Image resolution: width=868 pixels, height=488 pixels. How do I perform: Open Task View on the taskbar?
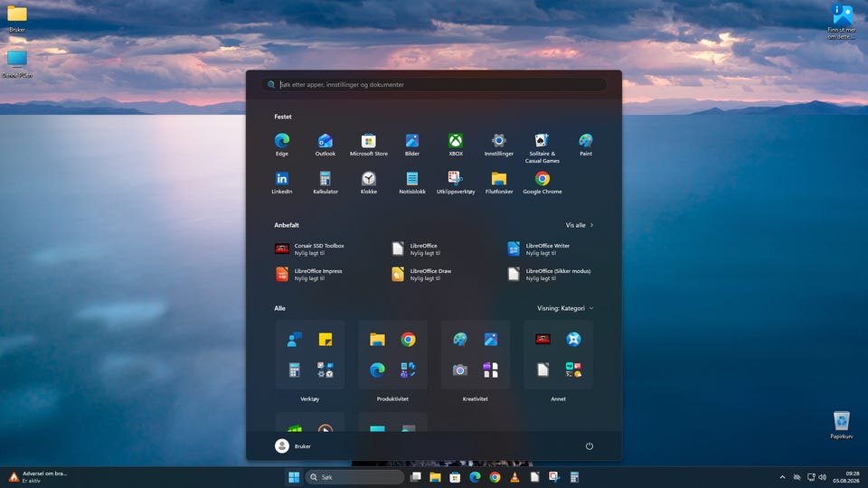(415, 477)
